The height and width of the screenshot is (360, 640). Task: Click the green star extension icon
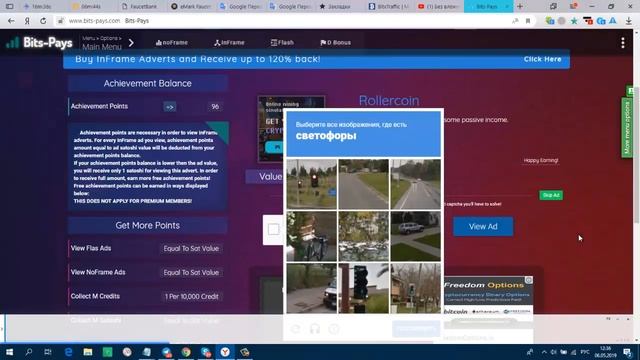click(x=574, y=21)
